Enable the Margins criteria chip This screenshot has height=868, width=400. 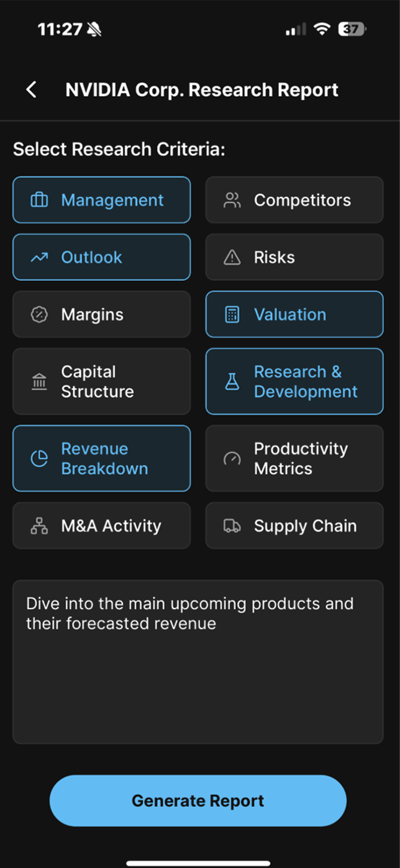tap(101, 315)
